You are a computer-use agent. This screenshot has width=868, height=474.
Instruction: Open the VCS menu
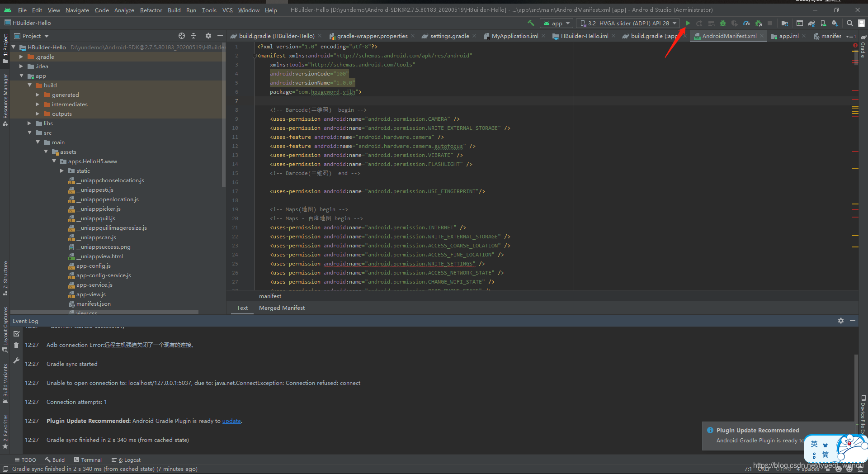click(x=227, y=10)
